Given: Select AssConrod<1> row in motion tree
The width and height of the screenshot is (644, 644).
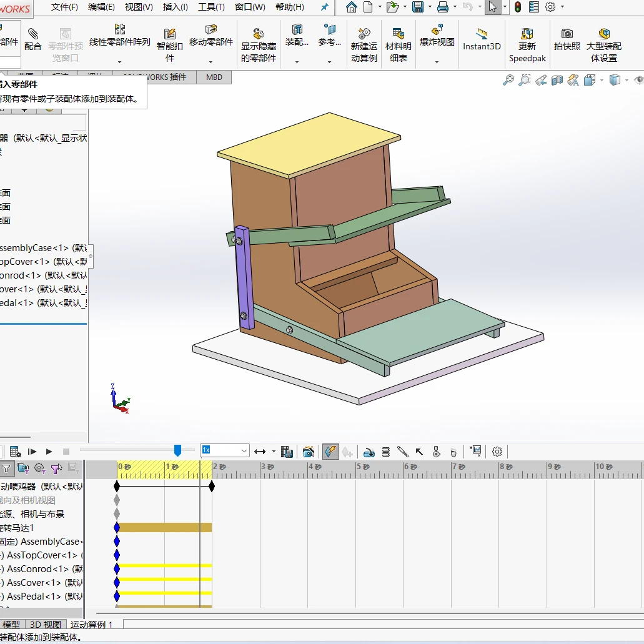Looking at the screenshot, I should tap(41, 569).
